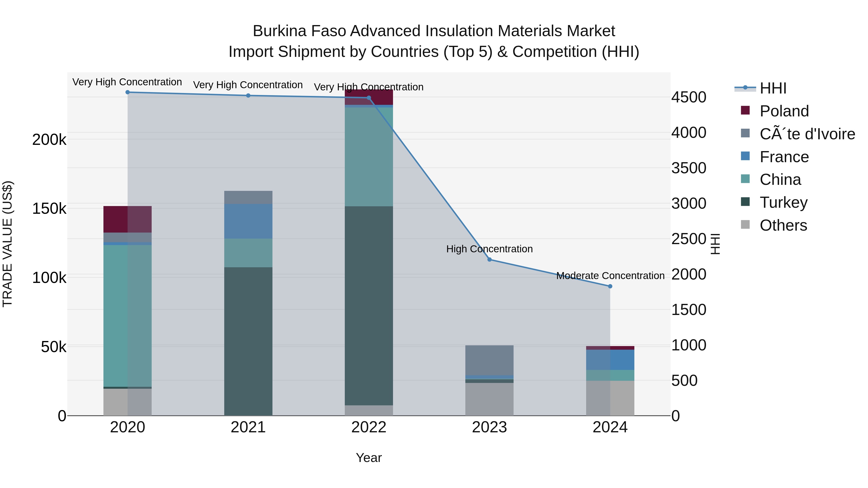The image size is (868, 488).
Task: Click the 2020 HHI data point
Action: pyautogui.click(x=127, y=92)
